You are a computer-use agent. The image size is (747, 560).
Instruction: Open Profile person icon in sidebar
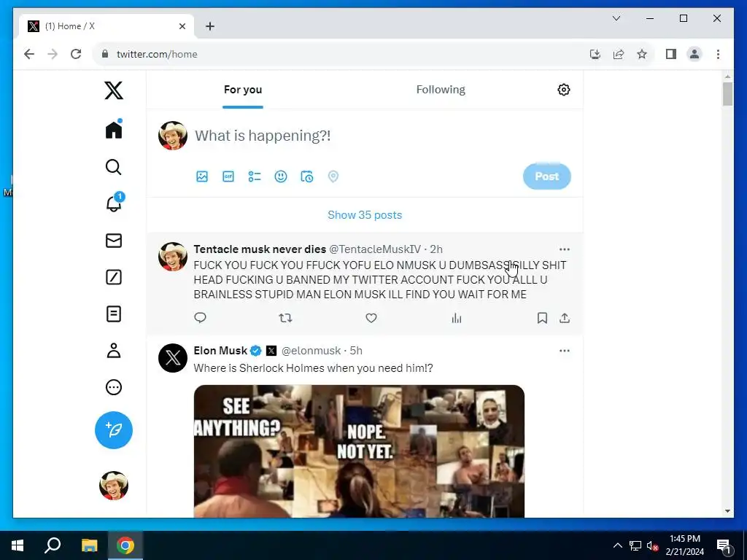tap(113, 351)
